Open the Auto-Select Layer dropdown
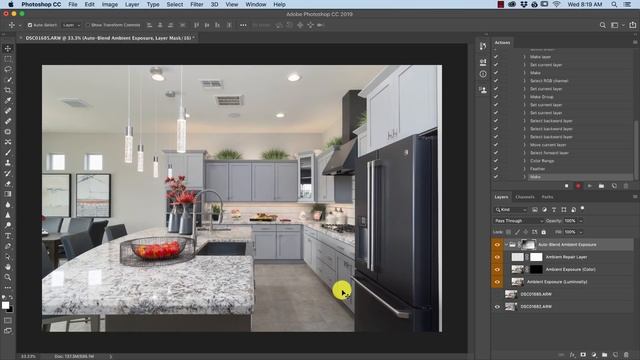Viewport: 640px width, 360px height. coord(71,25)
